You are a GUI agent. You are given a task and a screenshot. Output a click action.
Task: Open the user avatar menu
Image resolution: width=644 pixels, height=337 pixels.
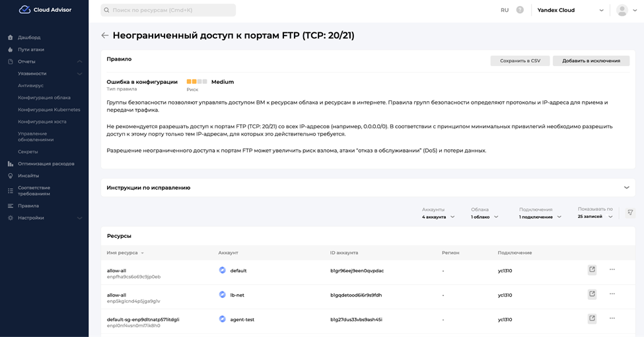pos(622,10)
